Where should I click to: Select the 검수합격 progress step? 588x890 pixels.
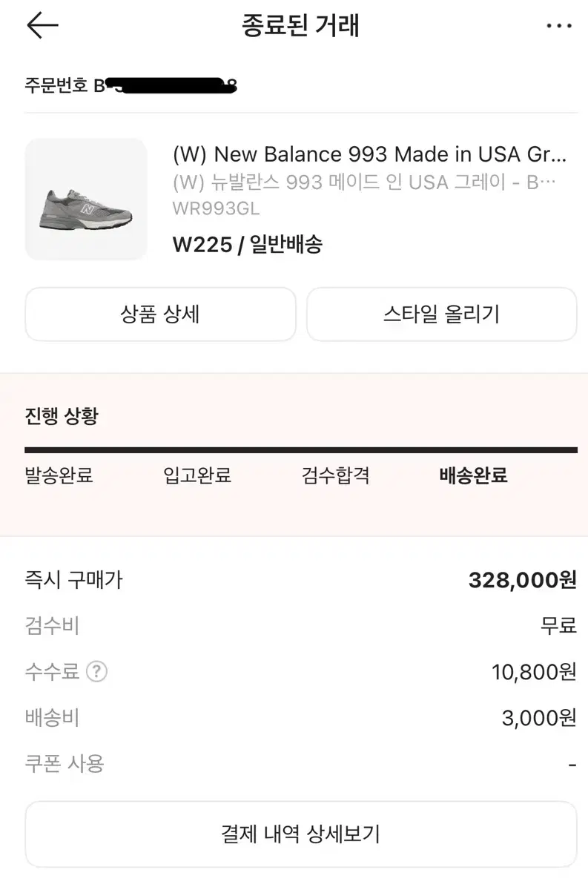click(x=335, y=475)
